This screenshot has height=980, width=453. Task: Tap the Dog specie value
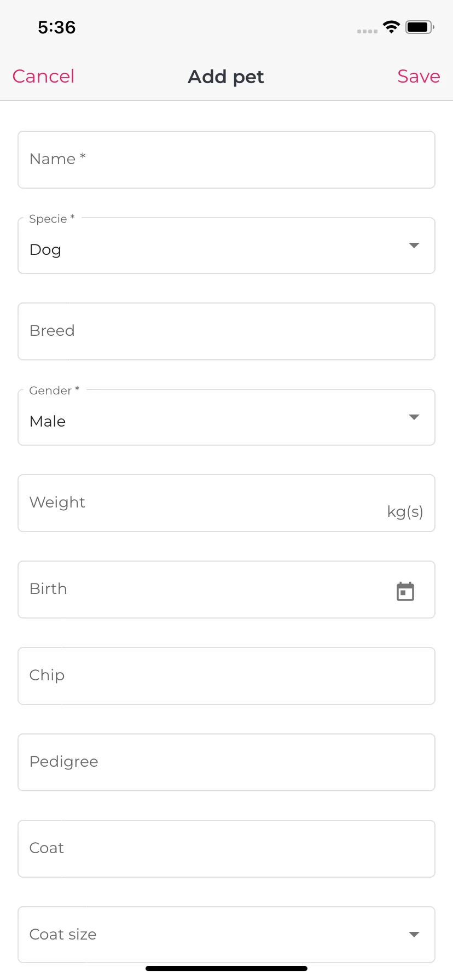click(x=45, y=250)
